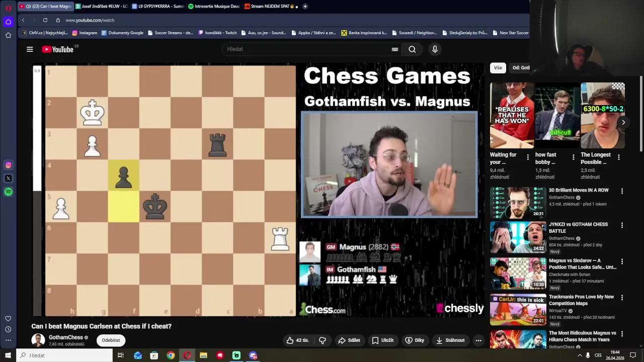The image size is (644, 362).
Task: Open Opera sidebar home icon
Action: point(8,22)
